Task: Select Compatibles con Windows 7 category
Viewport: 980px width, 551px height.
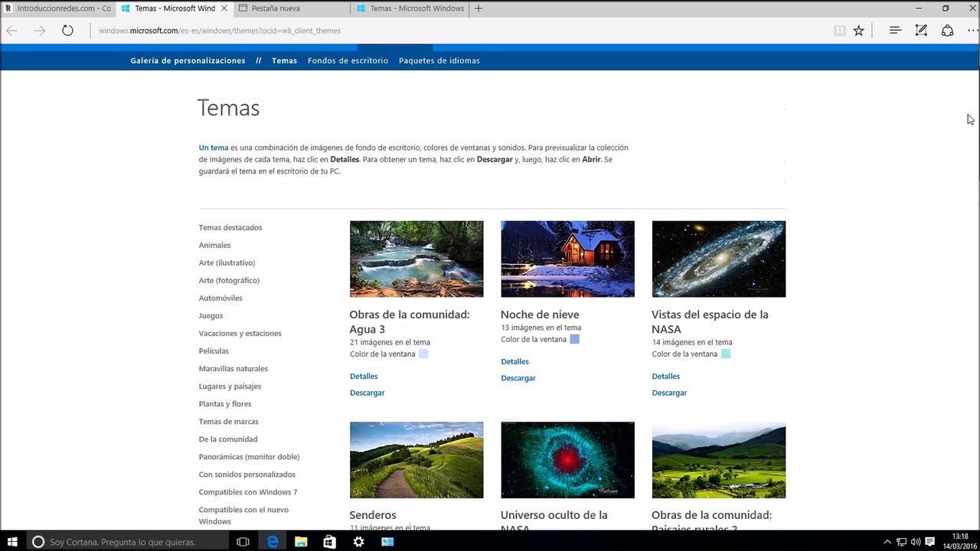Action: pos(248,491)
